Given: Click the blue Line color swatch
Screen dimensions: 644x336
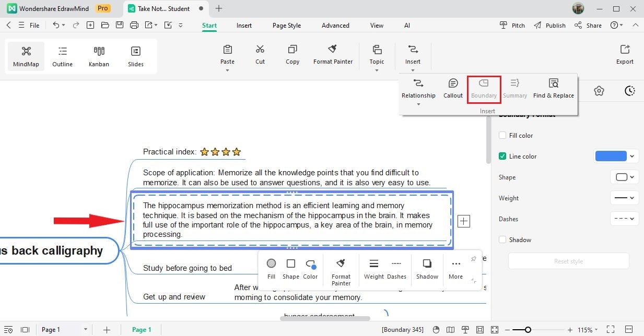Looking at the screenshot, I should 611,156.
